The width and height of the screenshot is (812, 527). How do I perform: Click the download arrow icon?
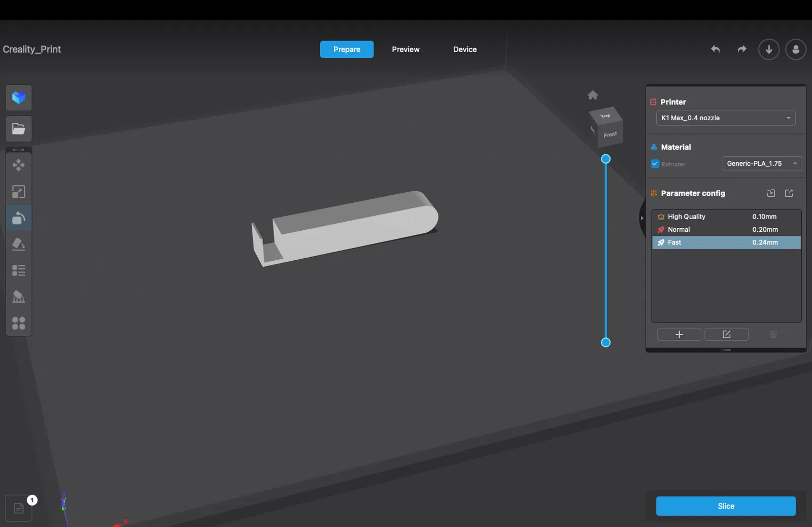(769, 49)
